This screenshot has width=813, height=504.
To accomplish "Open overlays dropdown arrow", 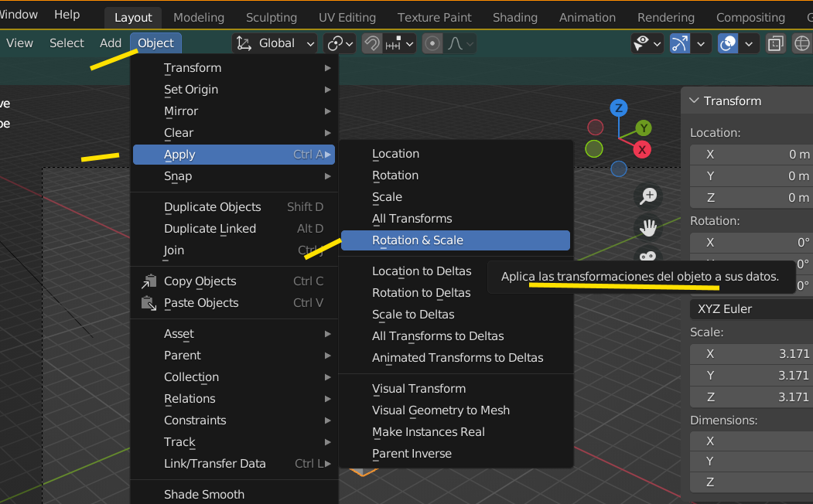I will click(749, 43).
